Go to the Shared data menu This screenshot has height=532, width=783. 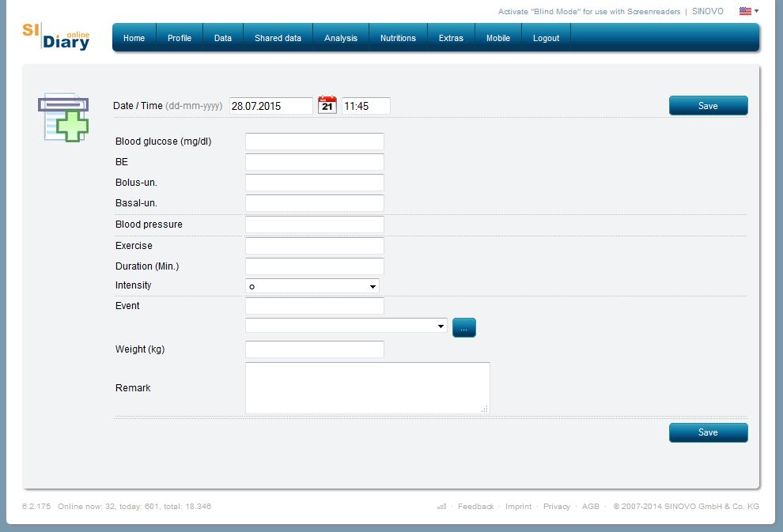278,38
